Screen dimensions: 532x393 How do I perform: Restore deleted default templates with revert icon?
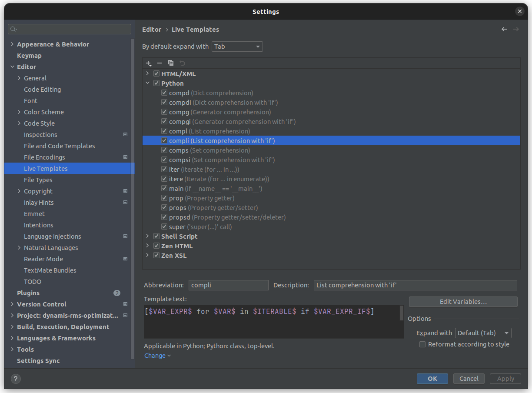click(182, 63)
